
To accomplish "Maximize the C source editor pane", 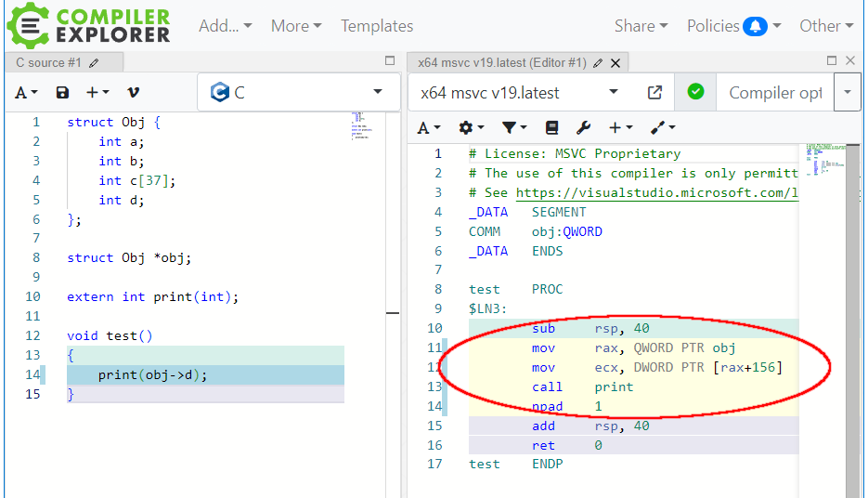I will point(390,61).
